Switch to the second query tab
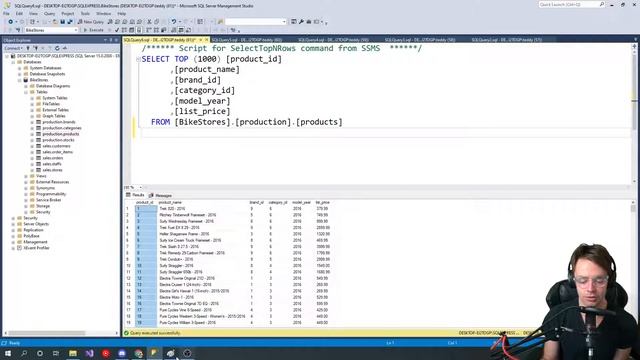Viewport: 640px width, 360px height. (x=247, y=40)
